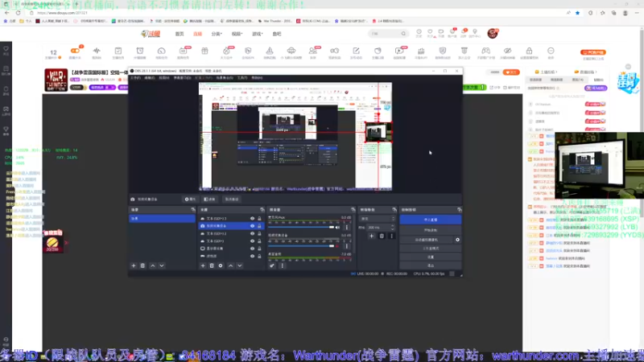Click the gamepad icon in Douyu toolbar
The width and height of the screenshot is (644, 362).
click(x=486, y=51)
